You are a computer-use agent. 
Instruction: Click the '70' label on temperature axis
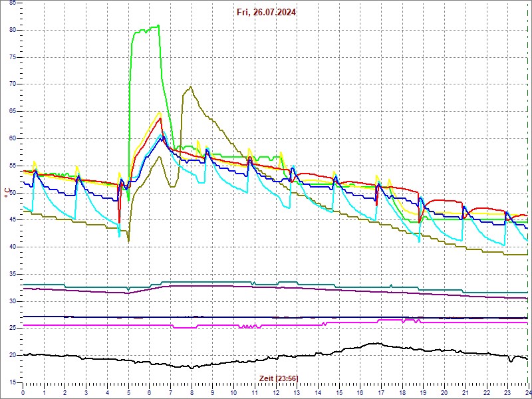click(13, 84)
